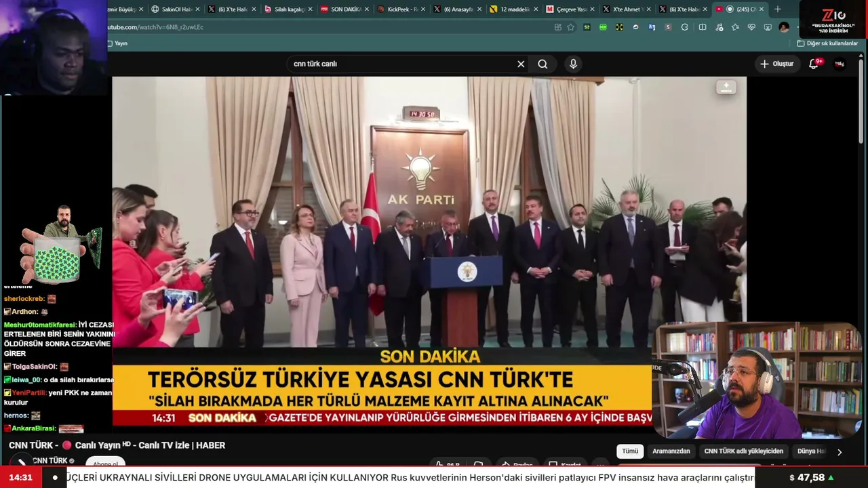Viewport: 868px width, 488px height.
Task: Open the heartbeat browser essentials icon
Action: [751, 27]
